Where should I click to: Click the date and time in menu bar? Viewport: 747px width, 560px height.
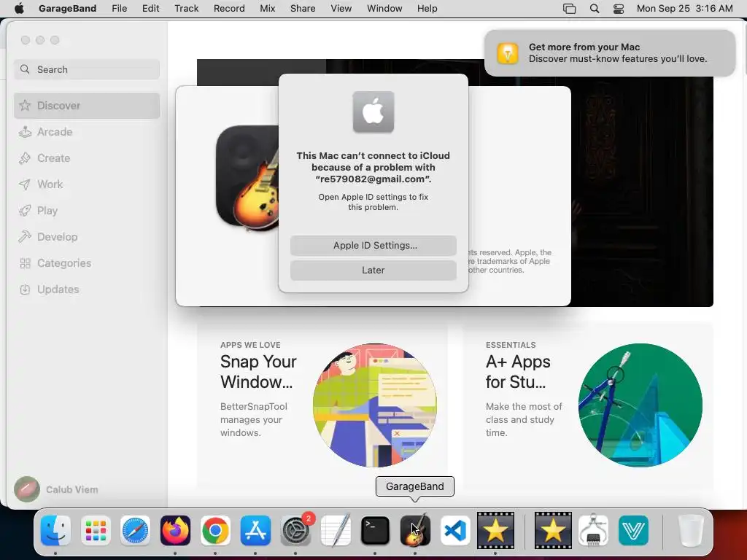point(684,9)
